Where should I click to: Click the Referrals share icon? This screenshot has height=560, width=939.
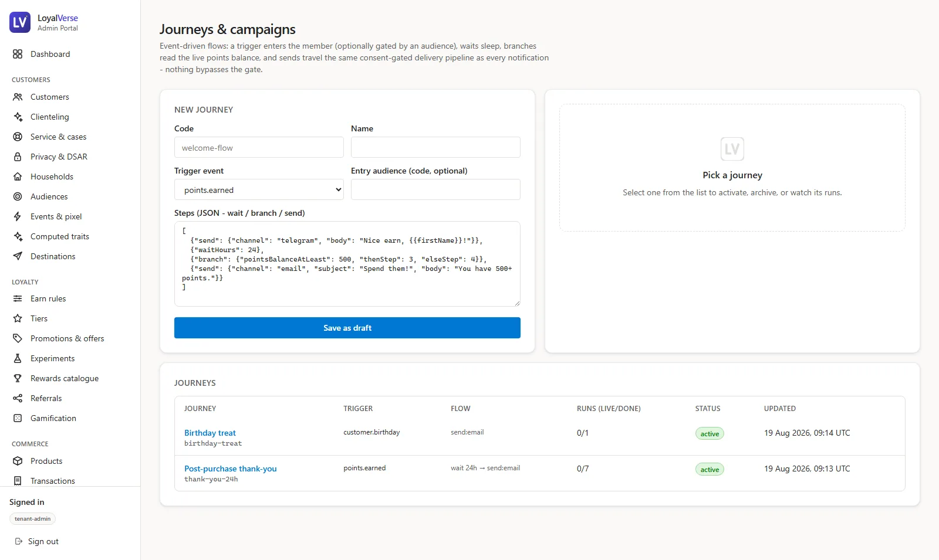(18, 398)
